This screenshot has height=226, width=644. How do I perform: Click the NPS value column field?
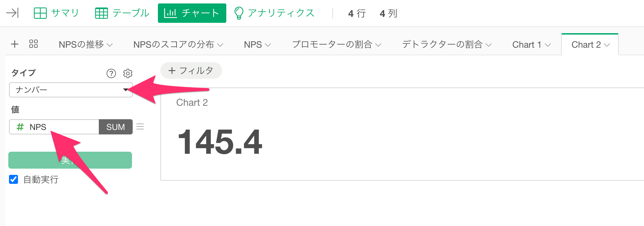(x=54, y=127)
